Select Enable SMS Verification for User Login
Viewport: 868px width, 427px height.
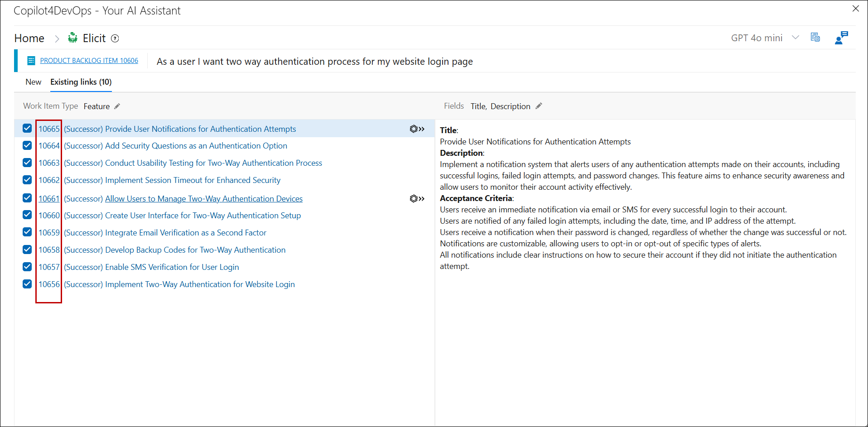[172, 267]
